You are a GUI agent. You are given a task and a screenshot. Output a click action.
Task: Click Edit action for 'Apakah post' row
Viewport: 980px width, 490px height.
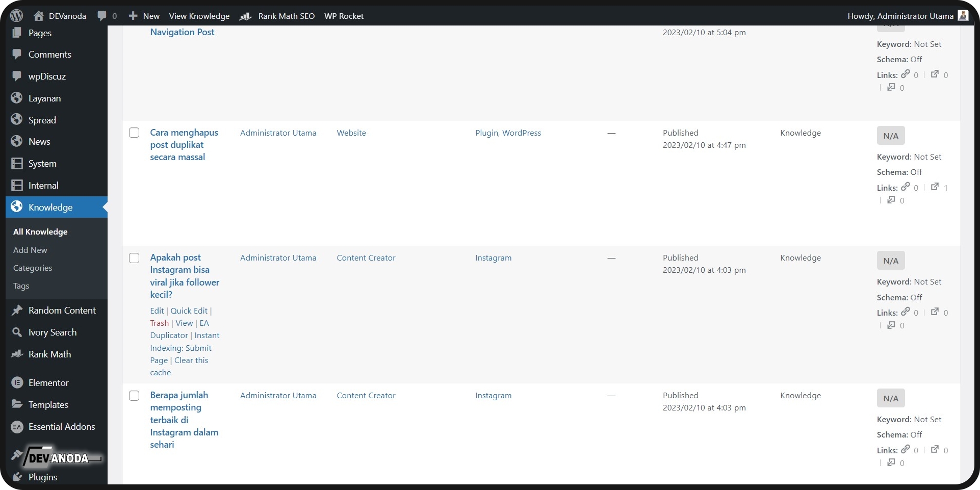[157, 311]
